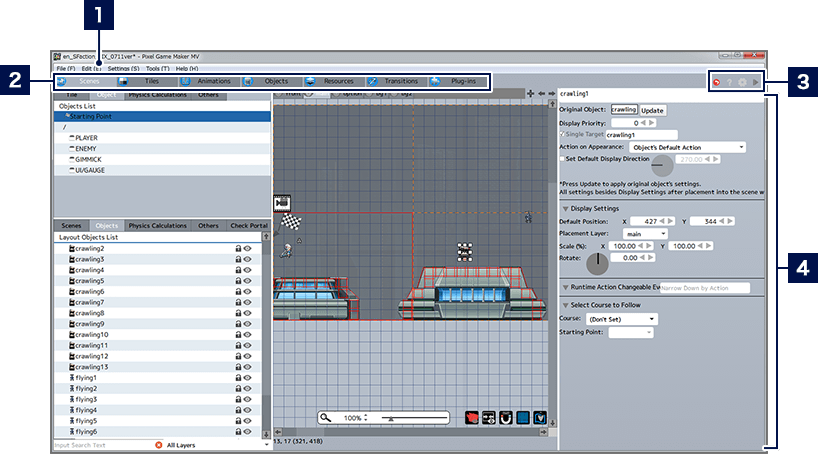Open the Placement Layer dropdown

click(x=645, y=234)
